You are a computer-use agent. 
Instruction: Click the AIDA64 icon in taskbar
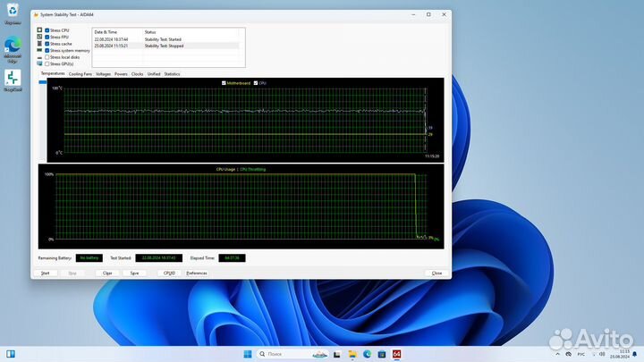pyautogui.click(x=396, y=355)
